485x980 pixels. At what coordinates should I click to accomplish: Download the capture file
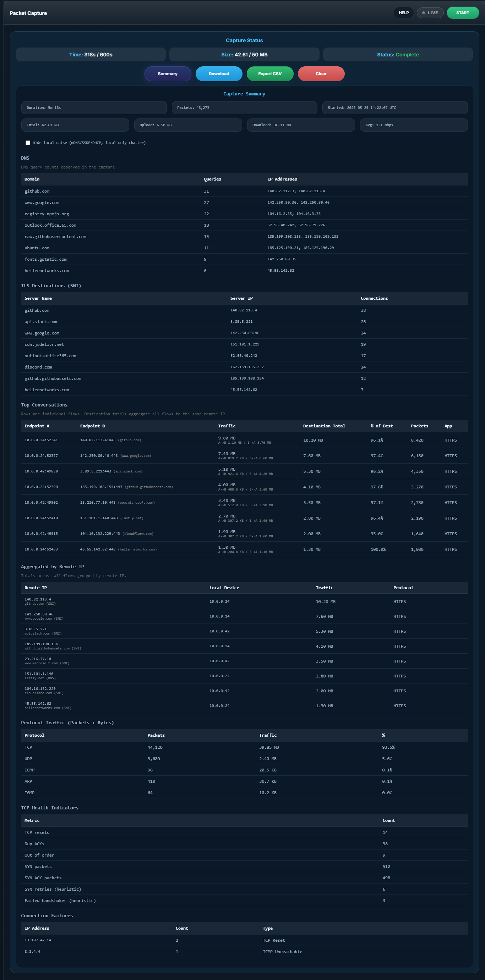point(219,74)
